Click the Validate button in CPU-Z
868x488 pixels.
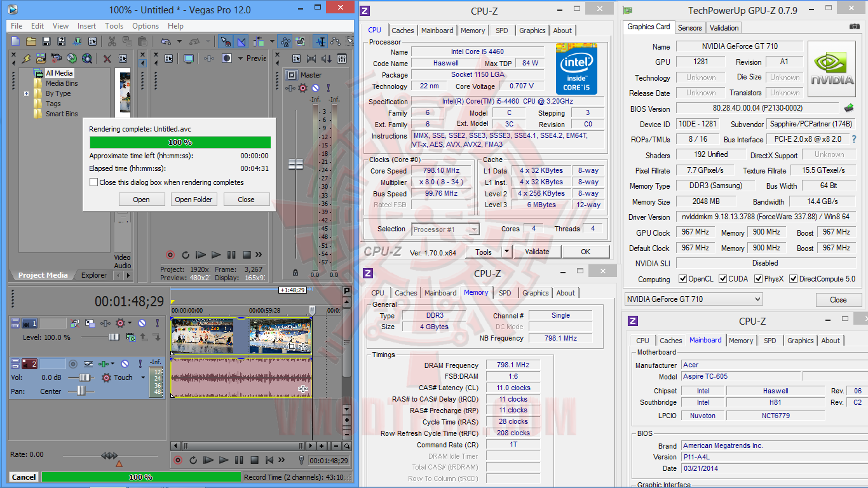click(537, 252)
